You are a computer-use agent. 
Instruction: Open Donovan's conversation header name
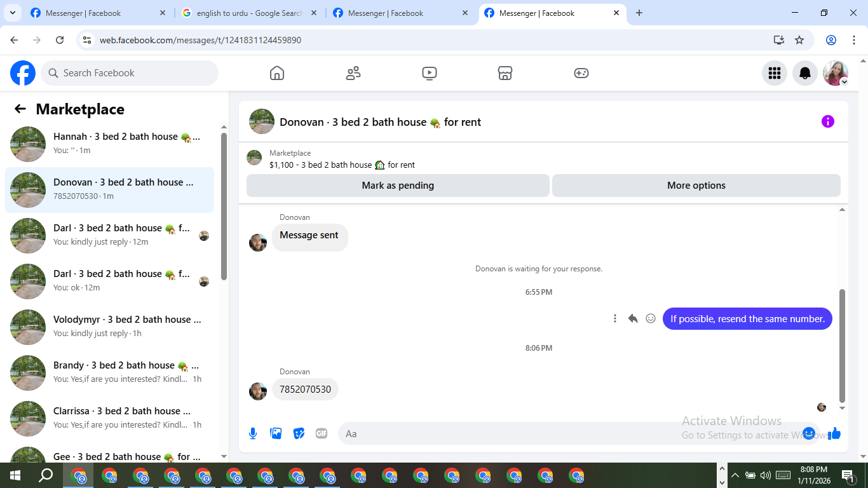click(380, 122)
